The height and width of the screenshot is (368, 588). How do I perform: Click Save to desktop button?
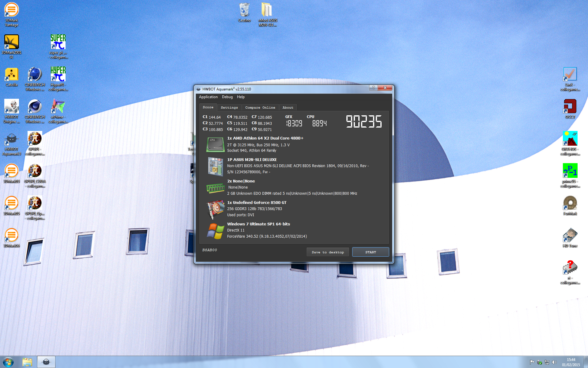click(x=328, y=252)
